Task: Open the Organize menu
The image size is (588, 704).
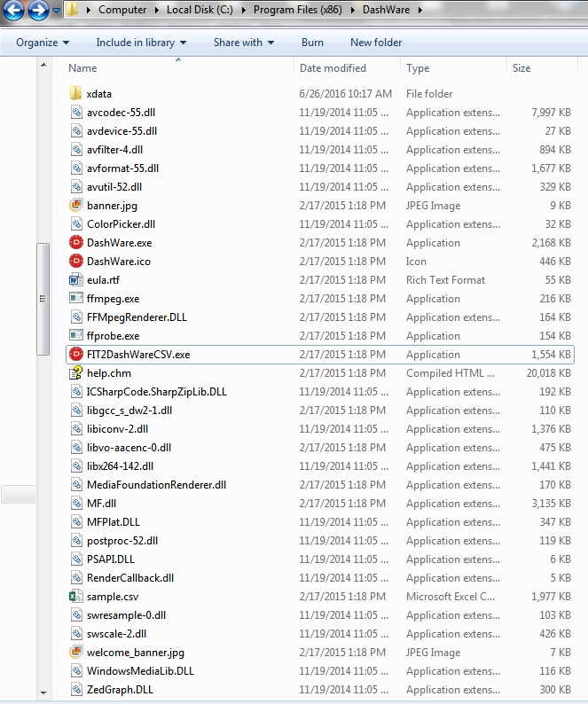Action: click(43, 43)
